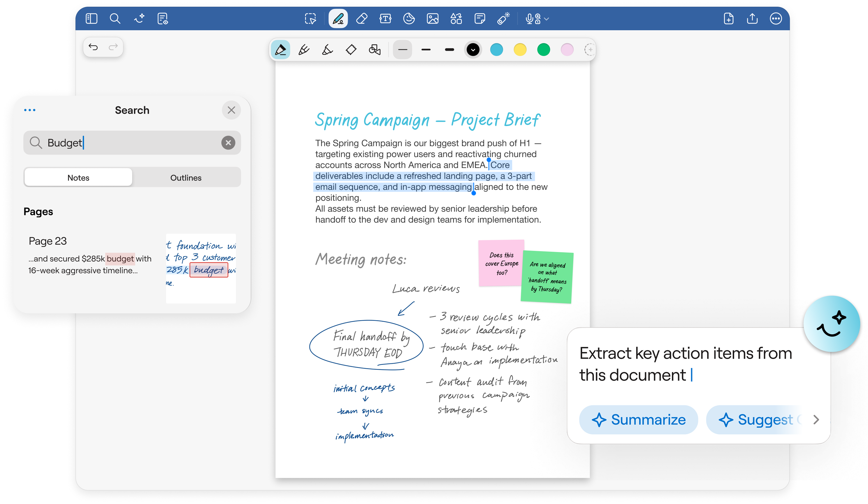868x504 pixels.
Task: Click the Summarize suggestion button
Action: point(638,420)
